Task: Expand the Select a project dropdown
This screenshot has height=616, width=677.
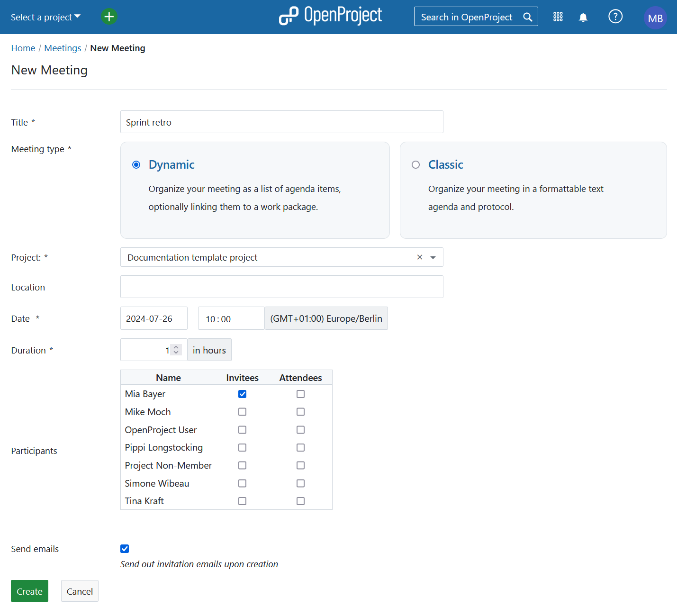Action: pos(45,17)
